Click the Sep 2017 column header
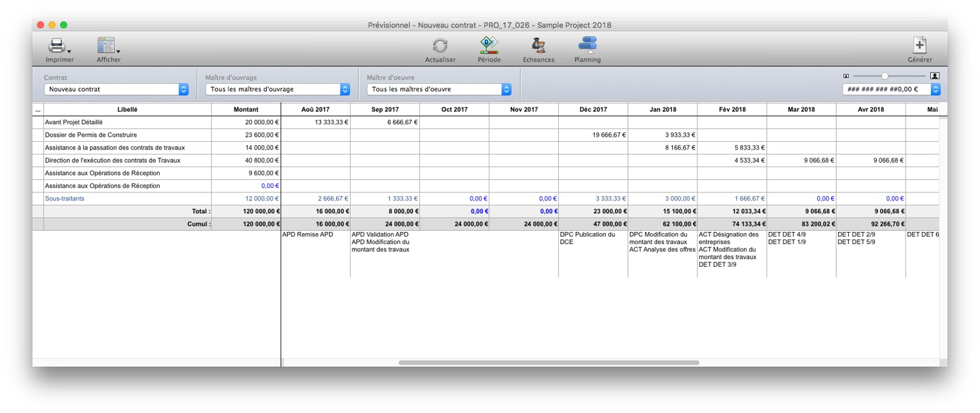The height and width of the screenshot is (413, 980). [x=385, y=109]
